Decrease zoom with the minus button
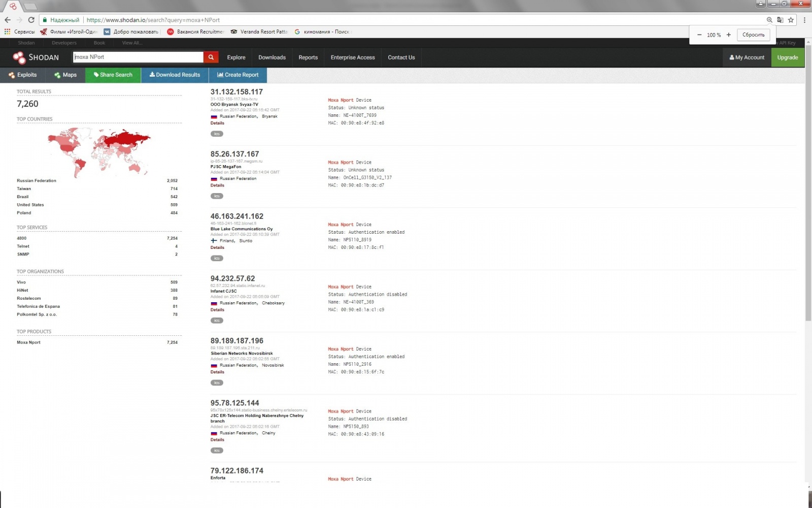This screenshot has height=508, width=812. coord(699,35)
